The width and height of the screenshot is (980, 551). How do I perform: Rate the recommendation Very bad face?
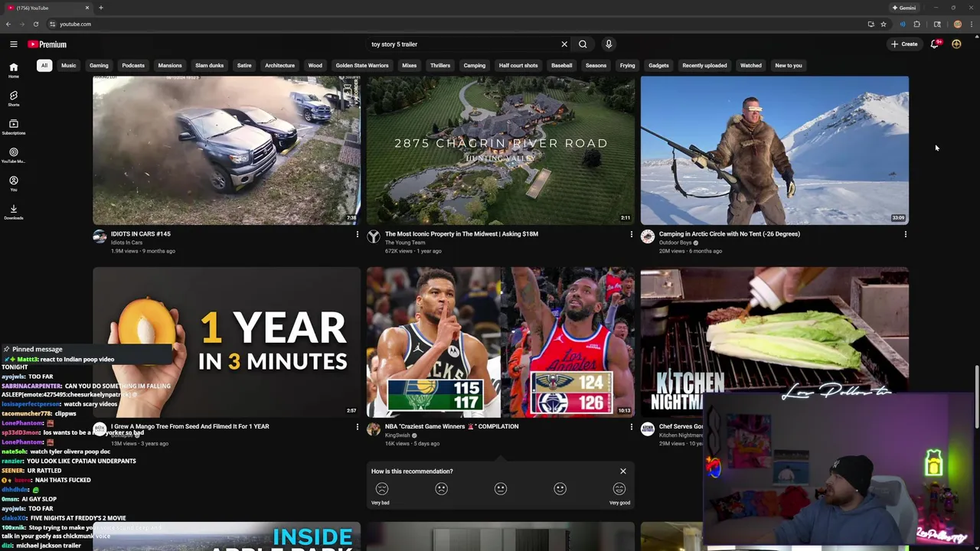pos(382,489)
